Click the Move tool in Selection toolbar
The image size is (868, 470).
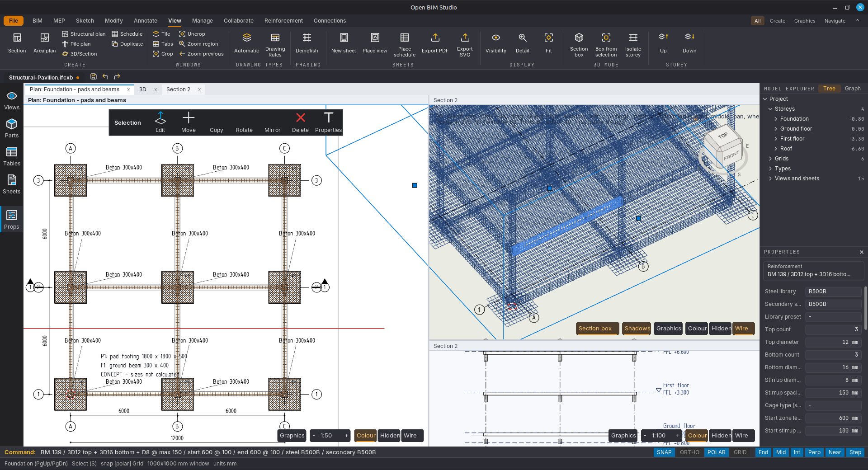189,122
